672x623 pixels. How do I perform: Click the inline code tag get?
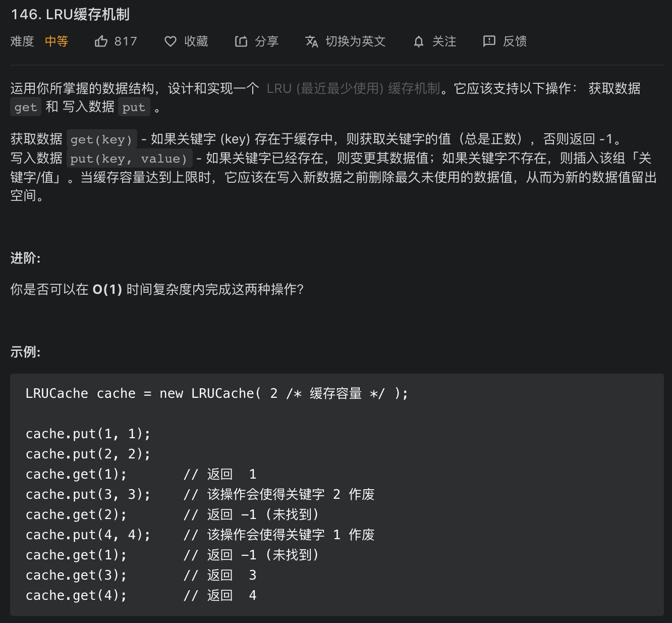(x=25, y=108)
